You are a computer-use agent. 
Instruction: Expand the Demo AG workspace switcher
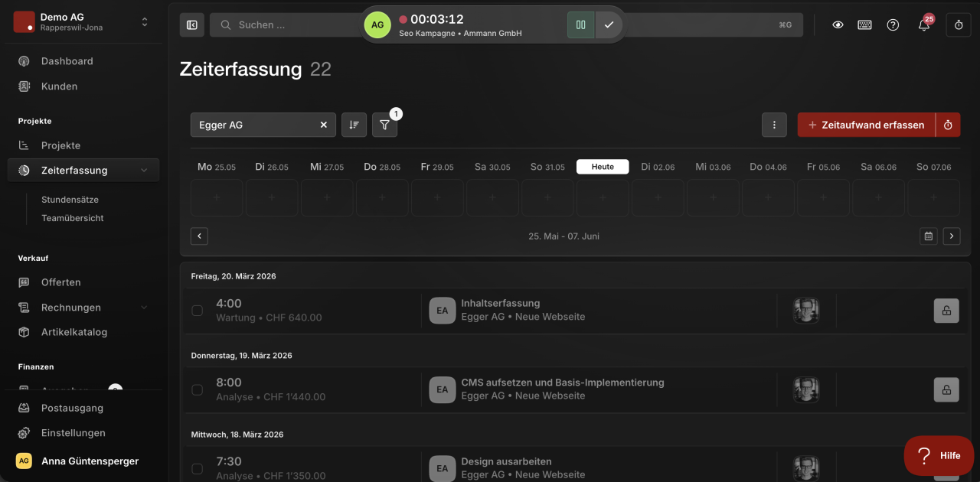pyautogui.click(x=145, y=22)
